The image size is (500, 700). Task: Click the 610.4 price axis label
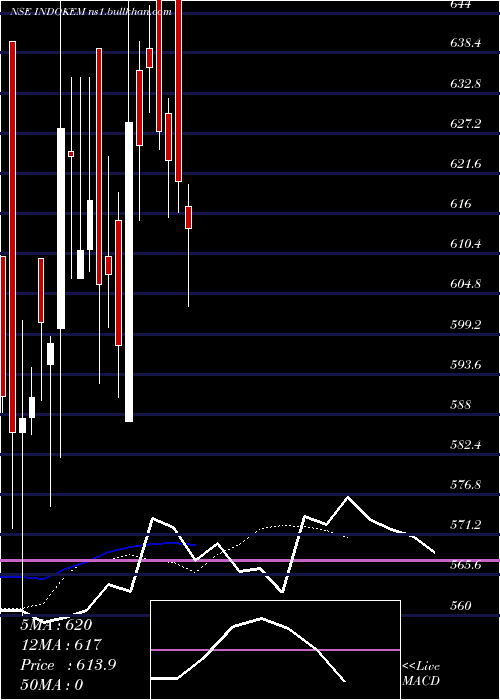(466, 244)
